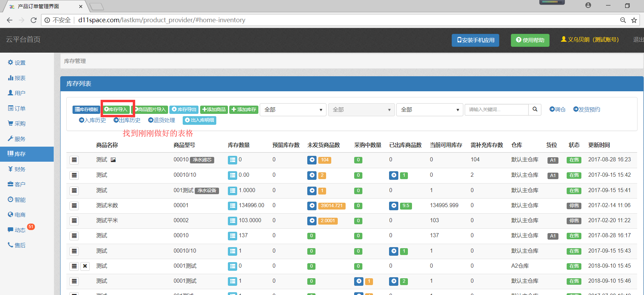Focus the keyword search input field
Viewport: 644px width, 295px height.
pyautogui.click(x=497, y=109)
